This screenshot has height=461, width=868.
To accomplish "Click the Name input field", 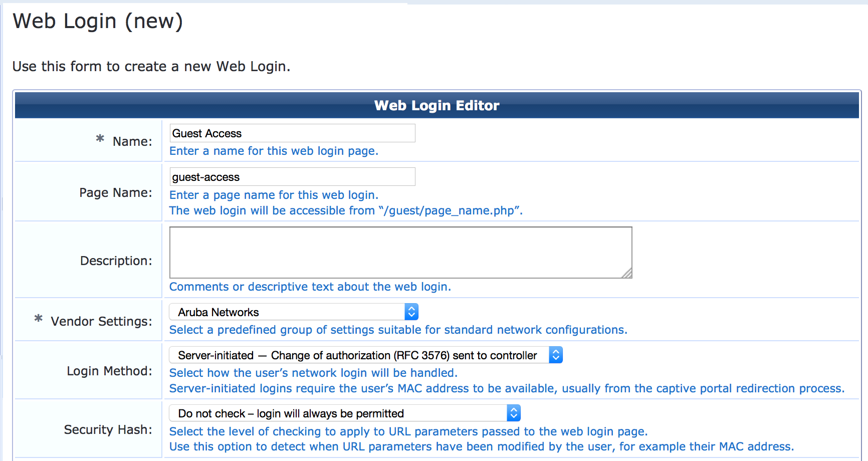I will pyautogui.click(x=292, y=133).
